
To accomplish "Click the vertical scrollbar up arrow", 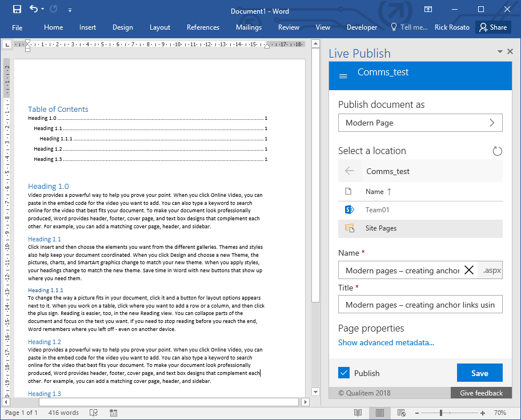I will click(316, 43).
